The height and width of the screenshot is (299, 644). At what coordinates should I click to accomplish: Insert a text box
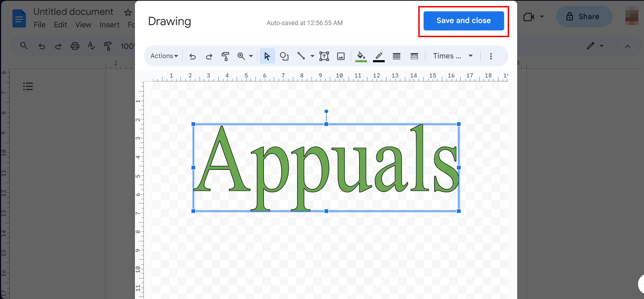[x=324, y=56]
